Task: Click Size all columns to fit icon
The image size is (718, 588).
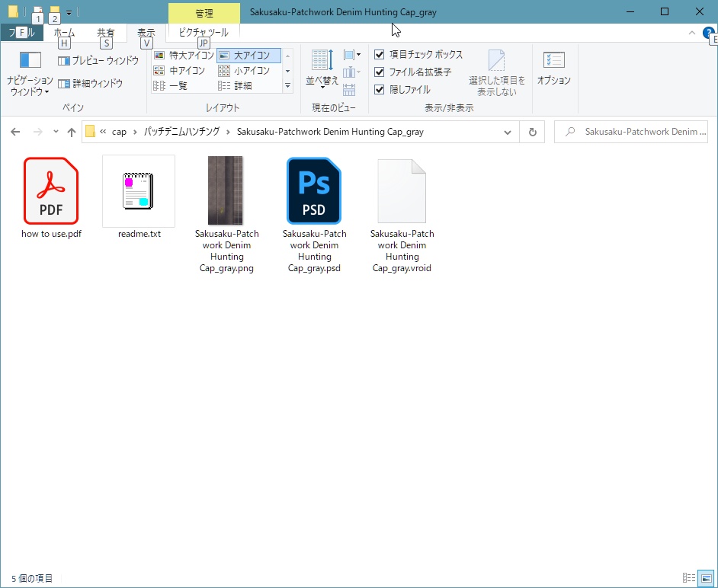Action: [349, 90]
